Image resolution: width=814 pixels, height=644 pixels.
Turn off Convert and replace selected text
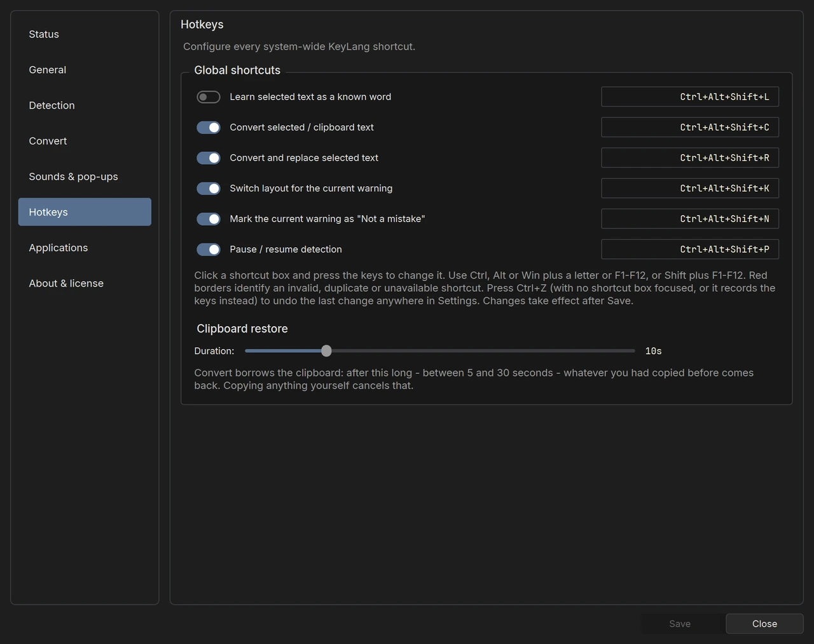pos(209,158)
